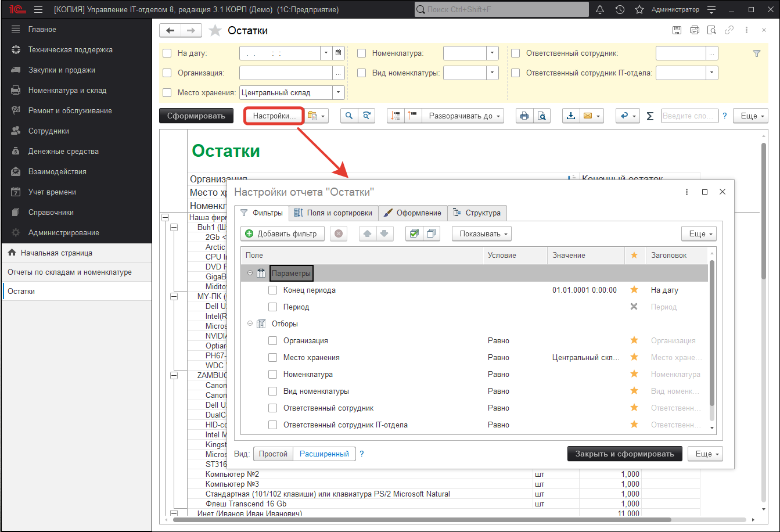Enable the 'Конец периода' checkbox
This screenshot has width=780, height=532.
(x=272, y=290)
